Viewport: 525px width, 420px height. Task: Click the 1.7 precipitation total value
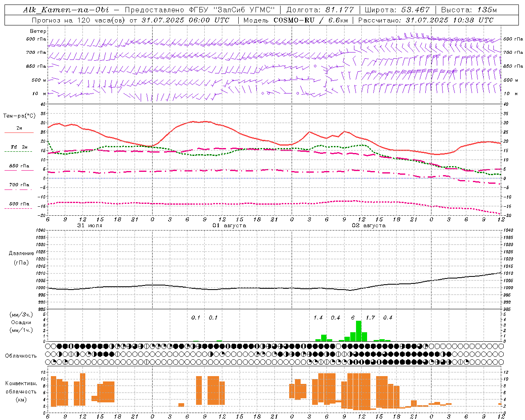[x=370, y=317]
